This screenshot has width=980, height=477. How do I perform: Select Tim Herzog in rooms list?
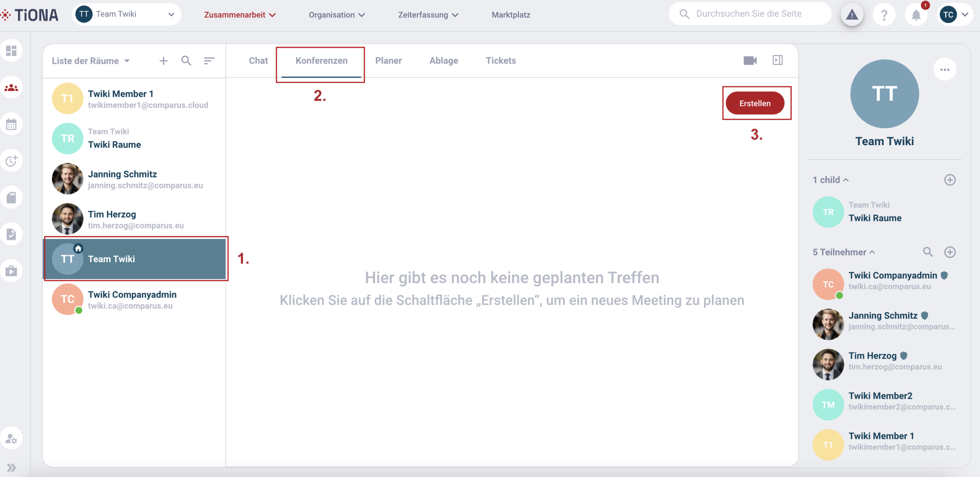pyautogui.click(x=135, y=219)
